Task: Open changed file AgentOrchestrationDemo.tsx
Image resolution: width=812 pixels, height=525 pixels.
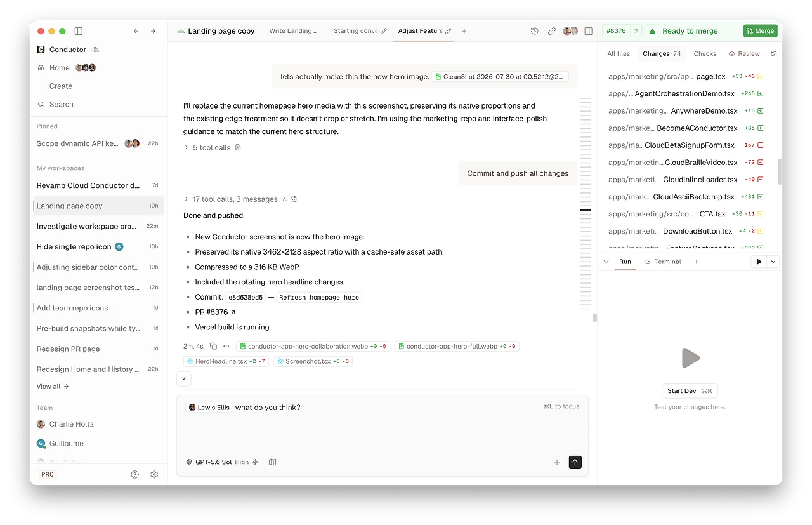Action: (686, 93)
